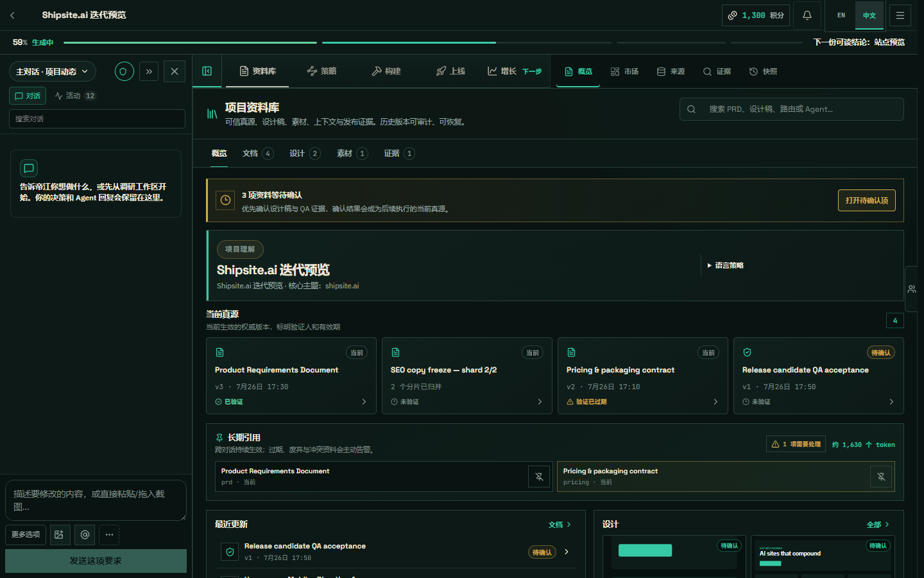Viewport: 924px width, 578px height.
Task: Open the 文档 link in 最近更新
Action: pos(560,525)
